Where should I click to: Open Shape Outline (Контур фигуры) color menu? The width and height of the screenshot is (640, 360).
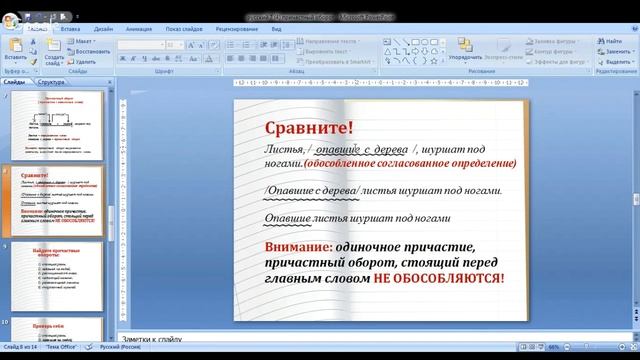[551, 52]
